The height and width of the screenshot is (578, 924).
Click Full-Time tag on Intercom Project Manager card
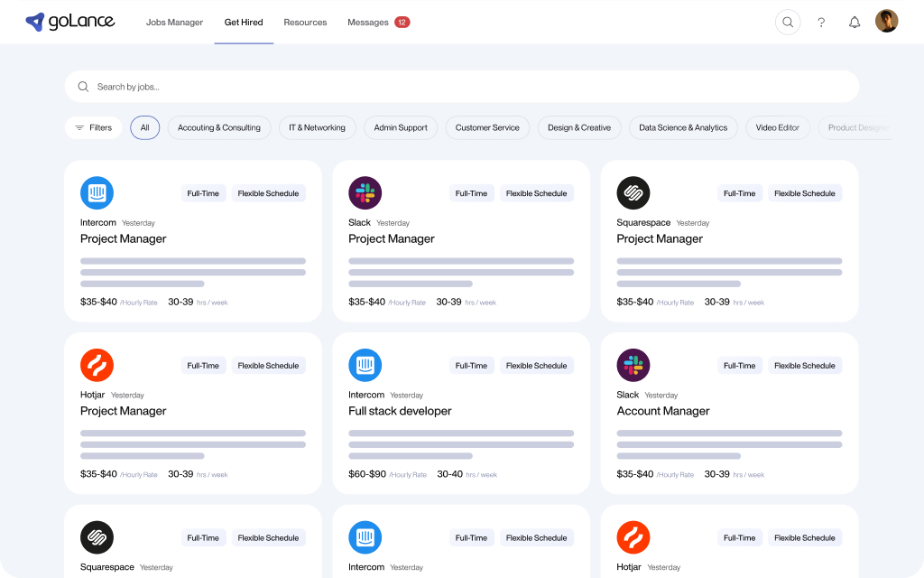click(x=203, y=193)
